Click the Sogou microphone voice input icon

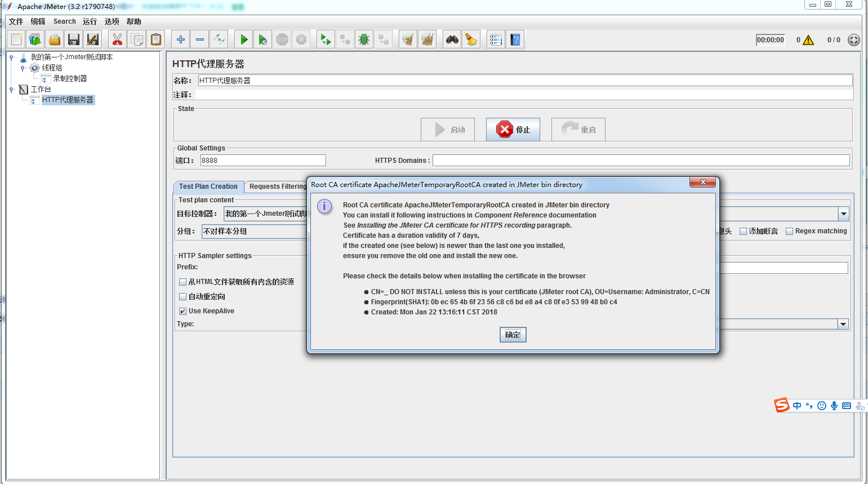[x=834, y=406]
